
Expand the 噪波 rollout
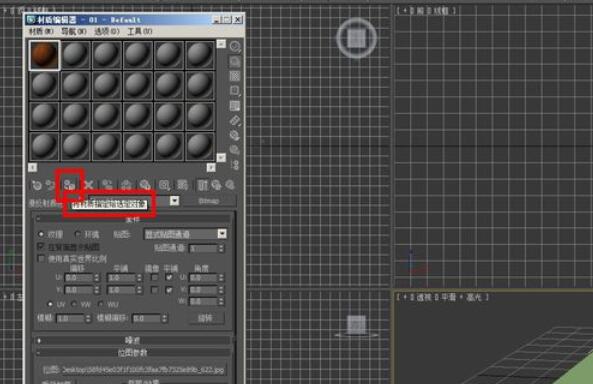(x=133, y=340)
